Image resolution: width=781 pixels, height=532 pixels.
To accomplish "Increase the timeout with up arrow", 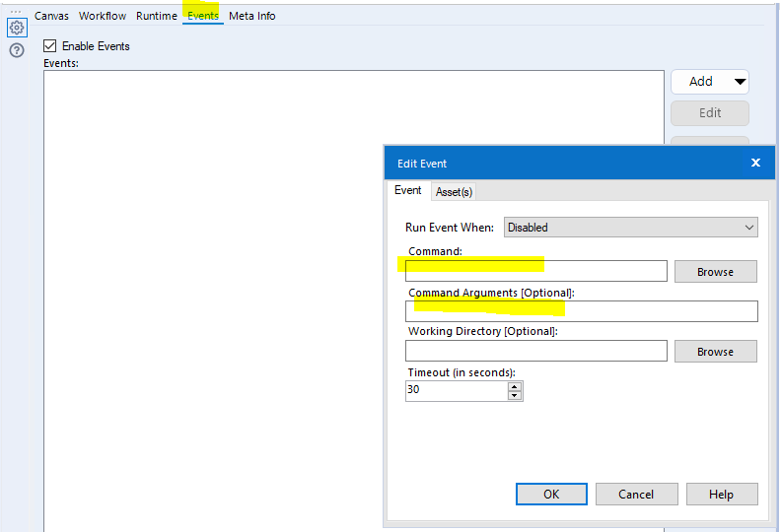I will (x=514, y=385).
